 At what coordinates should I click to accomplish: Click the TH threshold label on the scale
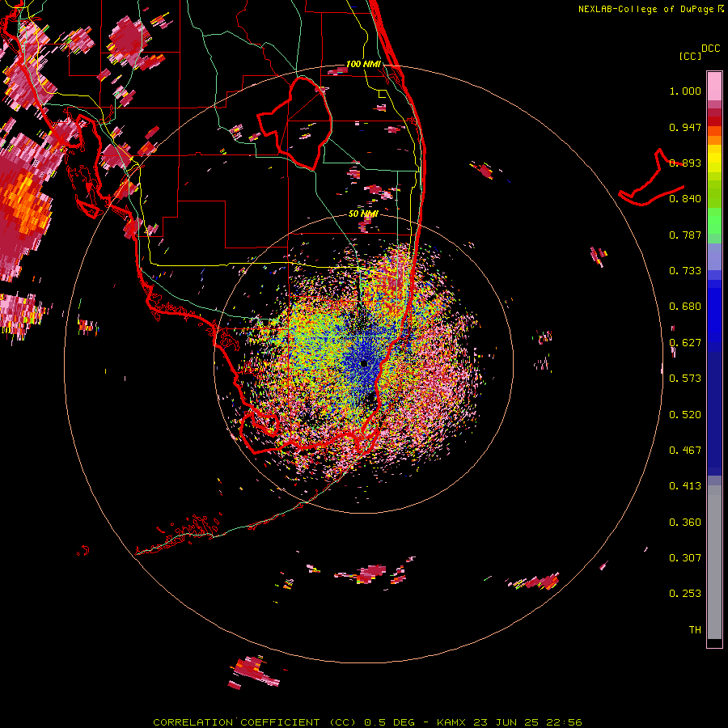click(x=695, y=630)
